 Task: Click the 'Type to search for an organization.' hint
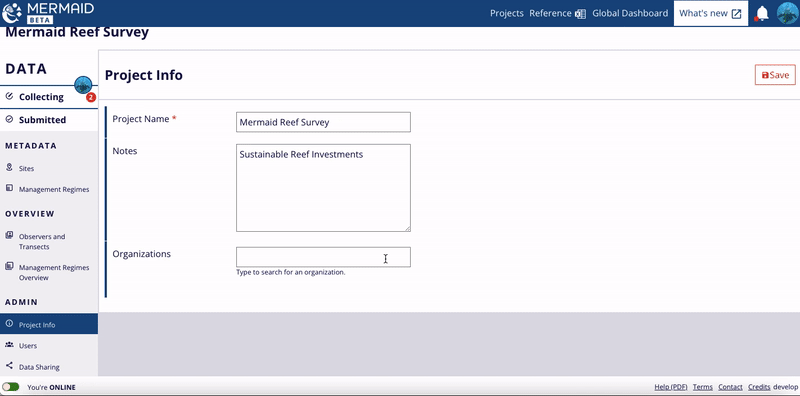pyautogui.click(x=291, y=273)
